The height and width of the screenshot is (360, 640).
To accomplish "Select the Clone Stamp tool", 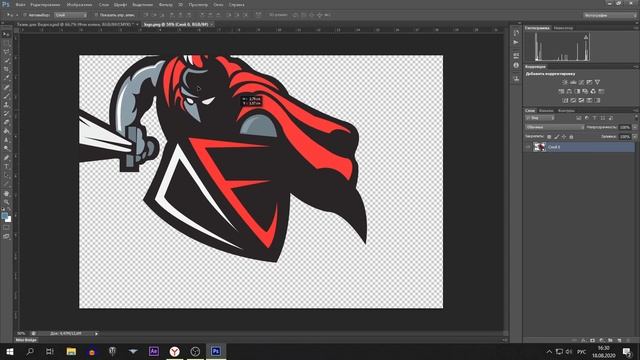I will pyautogui.click(x=6, y=105).
